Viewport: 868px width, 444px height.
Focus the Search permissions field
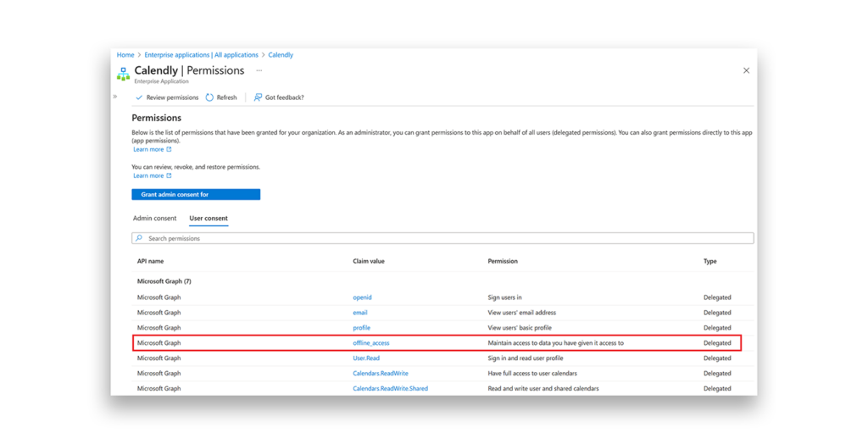point(442,238)
